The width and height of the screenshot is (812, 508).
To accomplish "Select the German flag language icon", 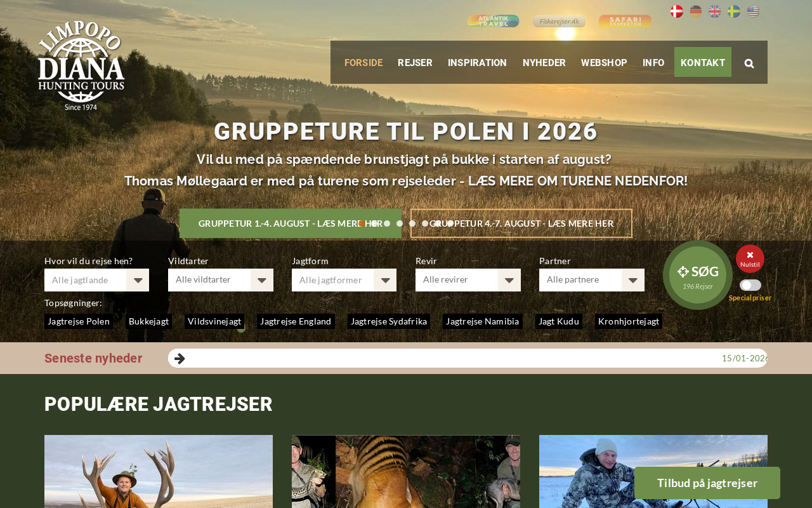I will tap(696, 11).
